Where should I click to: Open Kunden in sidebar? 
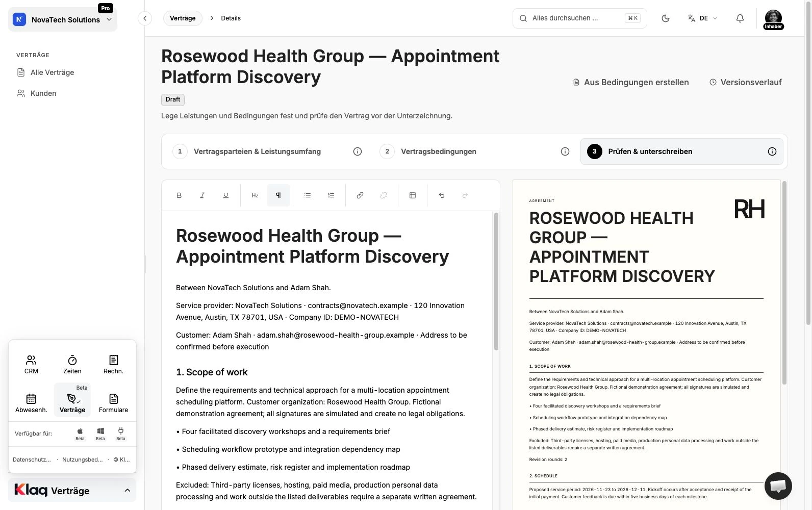(43, 93)
